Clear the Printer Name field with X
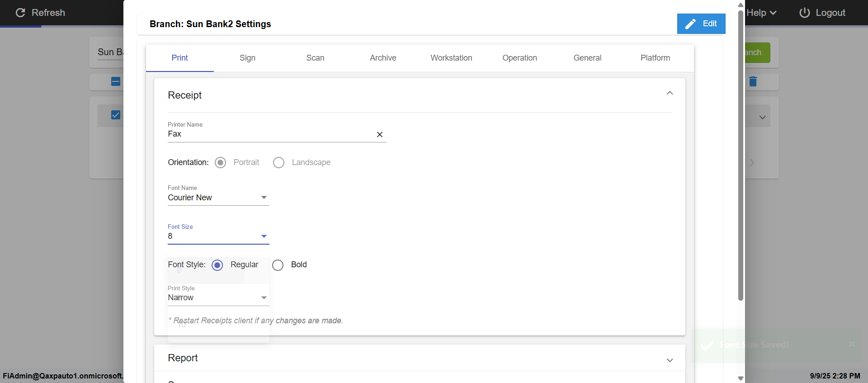The width and height of the screenshot is (868, 383). 380,134
